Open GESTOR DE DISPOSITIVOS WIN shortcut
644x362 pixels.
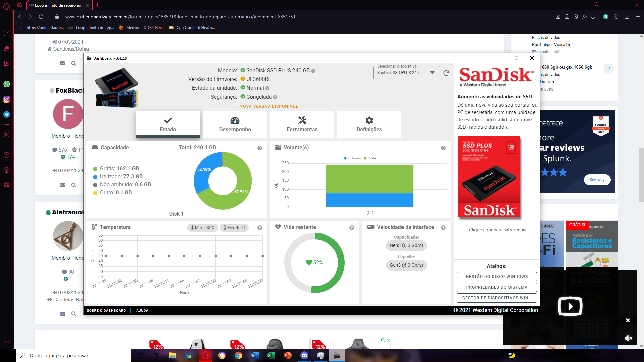point(497,298)
